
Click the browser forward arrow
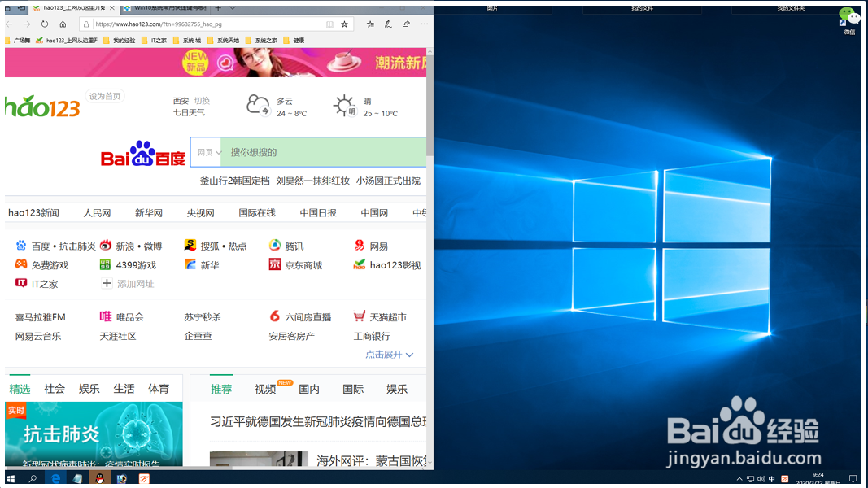coord(27,24)
